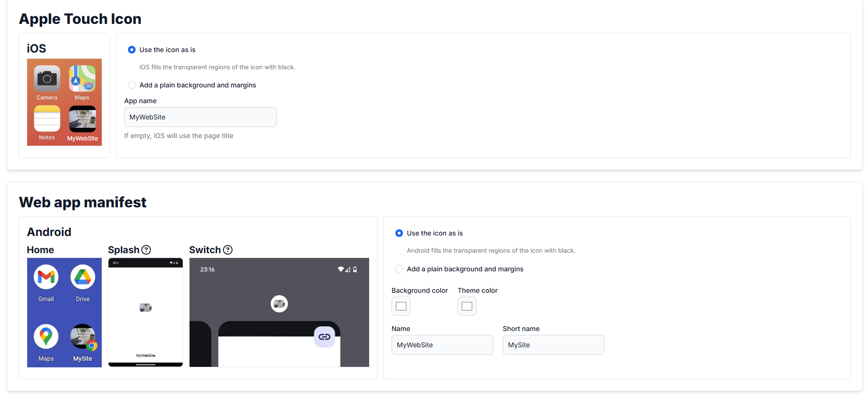Image resolution: width=868 pixels, height=396 pixels.
Task: Click the Drive icon in Android home preview
Action: click(x=83, y=277)
